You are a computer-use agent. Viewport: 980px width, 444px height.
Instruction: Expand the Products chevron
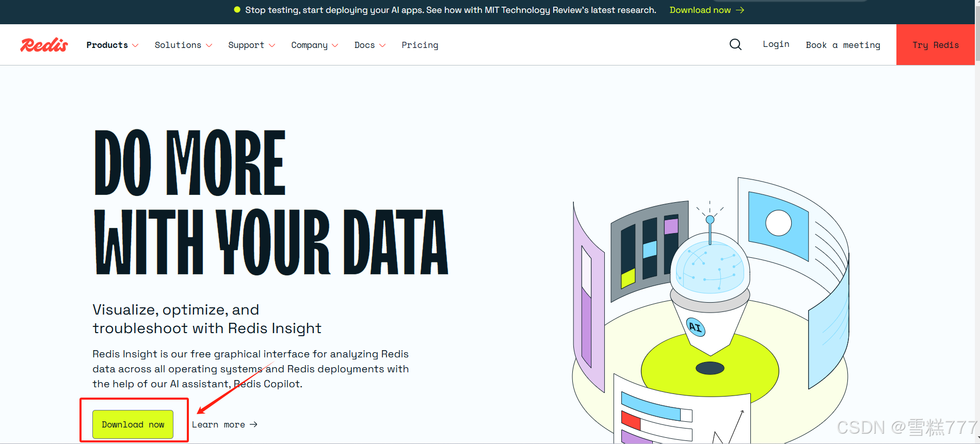135,45
